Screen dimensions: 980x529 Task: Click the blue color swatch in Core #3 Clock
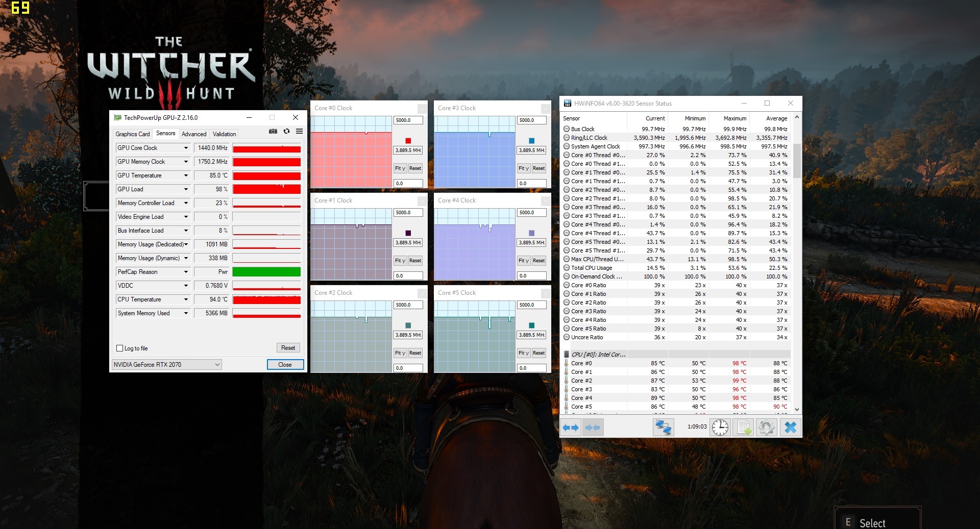coord(531,141)
